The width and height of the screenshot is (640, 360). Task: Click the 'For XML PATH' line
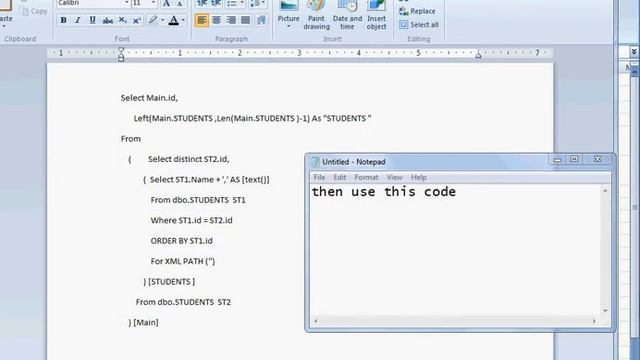click(182, 261)
